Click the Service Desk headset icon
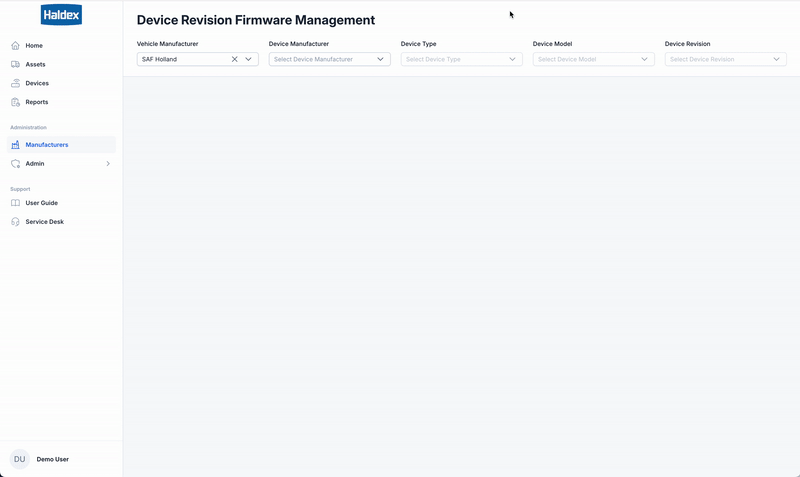 pos(15,222)
